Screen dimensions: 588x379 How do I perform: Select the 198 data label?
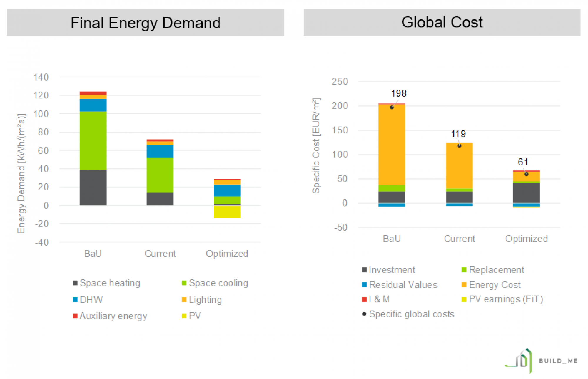pyautogui.click(x=399, y=93)
